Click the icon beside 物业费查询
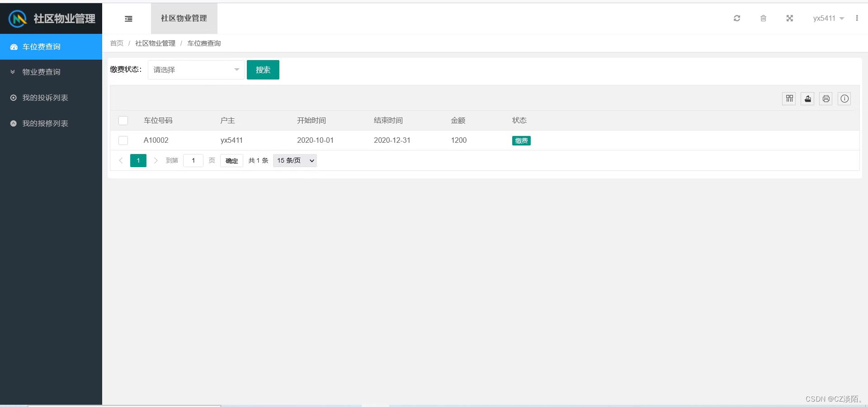This screenshot has width=868, height=407. tap(13, 72)
